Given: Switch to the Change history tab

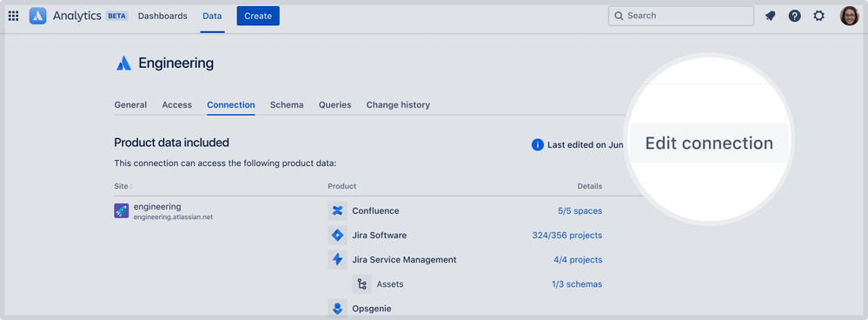Looking at the screenshot, I should [x=398, y=104].
